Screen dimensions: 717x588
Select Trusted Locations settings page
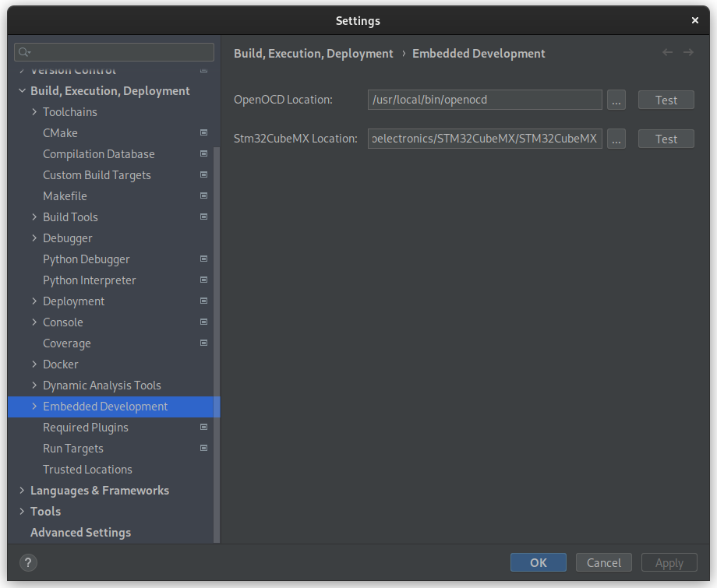[x=87, y=470]
